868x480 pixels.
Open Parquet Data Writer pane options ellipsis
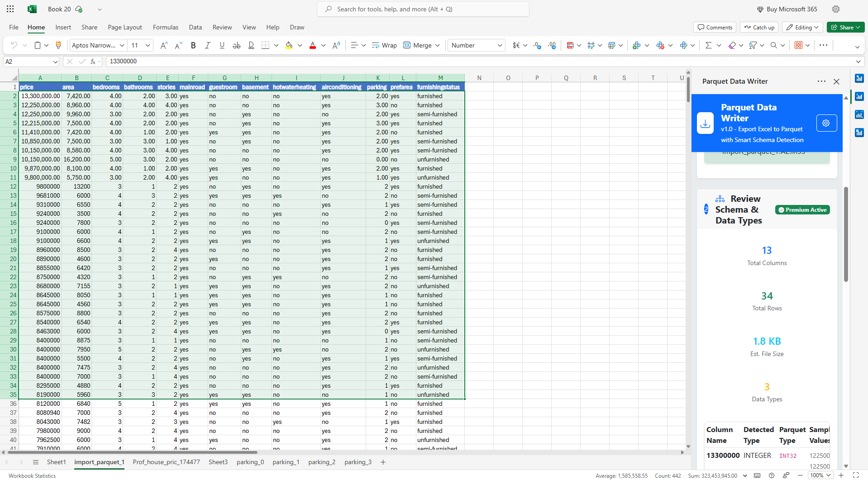click(821, 81)
